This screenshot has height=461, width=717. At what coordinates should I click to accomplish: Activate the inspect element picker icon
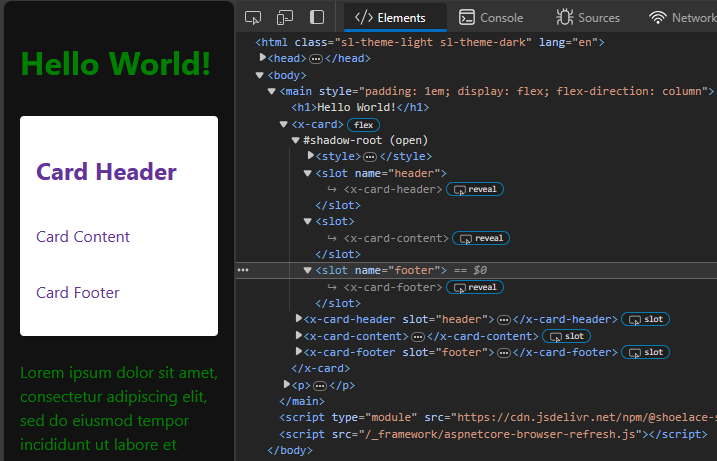(253, 18)
